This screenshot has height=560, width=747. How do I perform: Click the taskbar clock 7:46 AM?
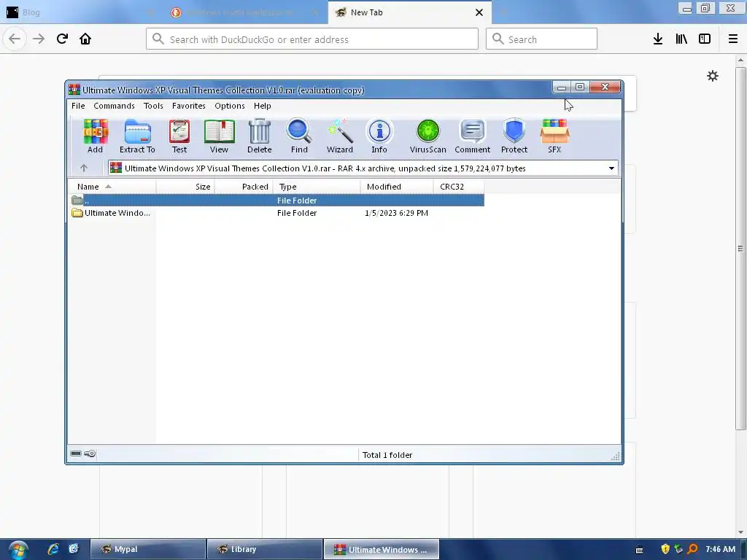pos(720,549)
